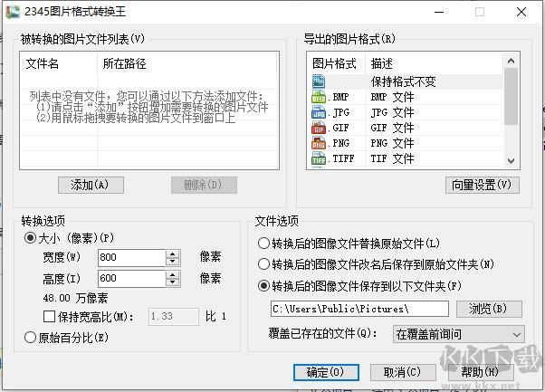The image size is (545, 392).
Task: Select the .PNG format icon
Action: pos(319,143)
